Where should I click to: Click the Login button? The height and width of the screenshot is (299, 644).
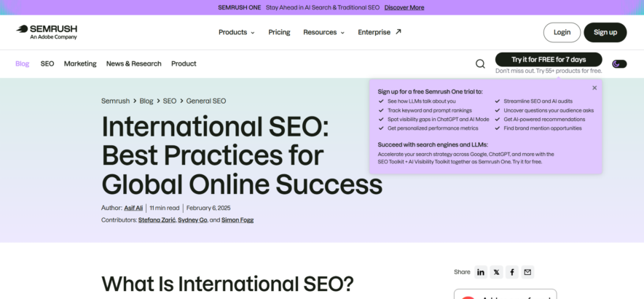coord(562,33)
